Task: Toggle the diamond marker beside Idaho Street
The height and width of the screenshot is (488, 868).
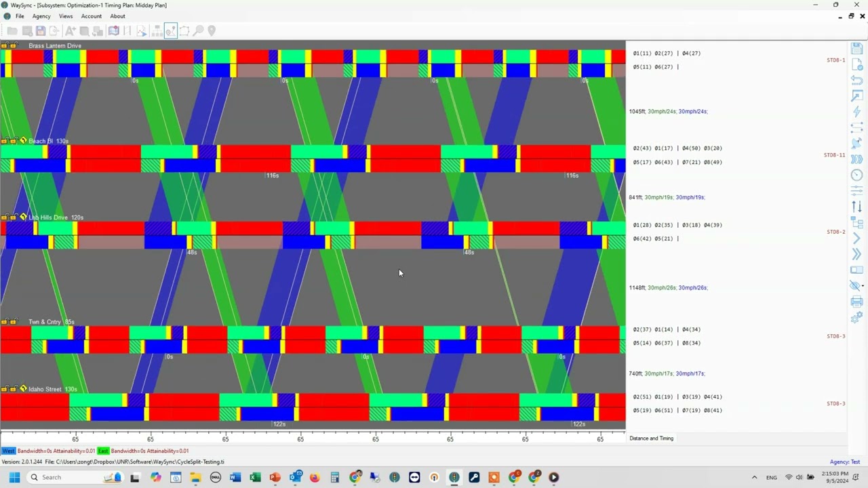Action: tap(23, 388)
